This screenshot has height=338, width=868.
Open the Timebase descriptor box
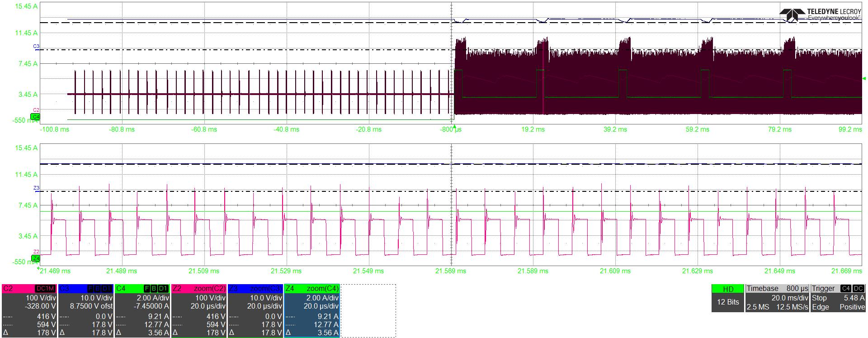(777, 298)
